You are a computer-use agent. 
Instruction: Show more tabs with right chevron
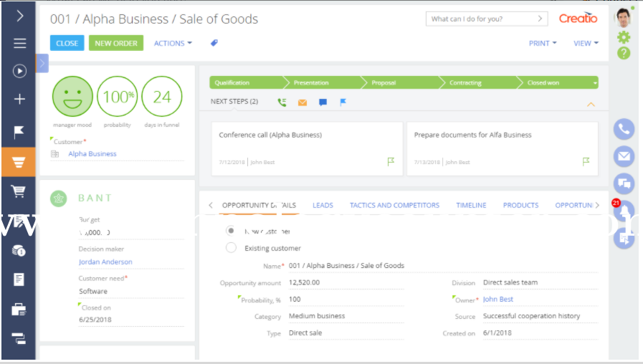597,205
